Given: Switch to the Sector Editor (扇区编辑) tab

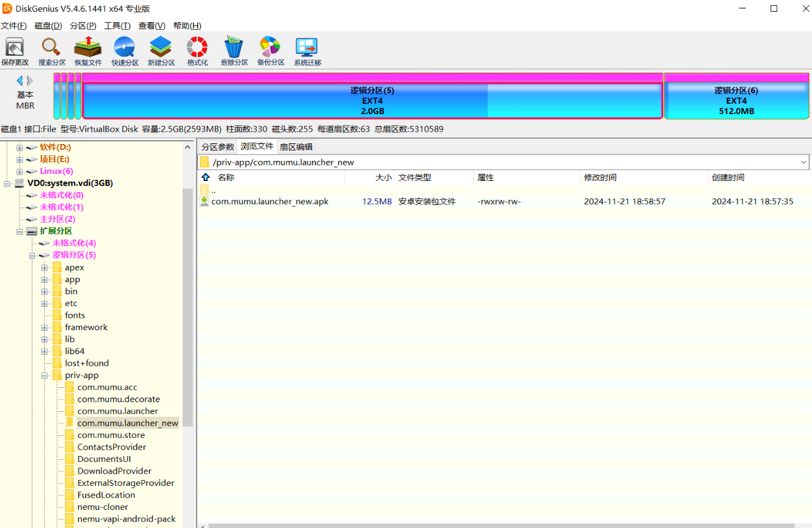Looking at the screenshot, I should point(296,147).
